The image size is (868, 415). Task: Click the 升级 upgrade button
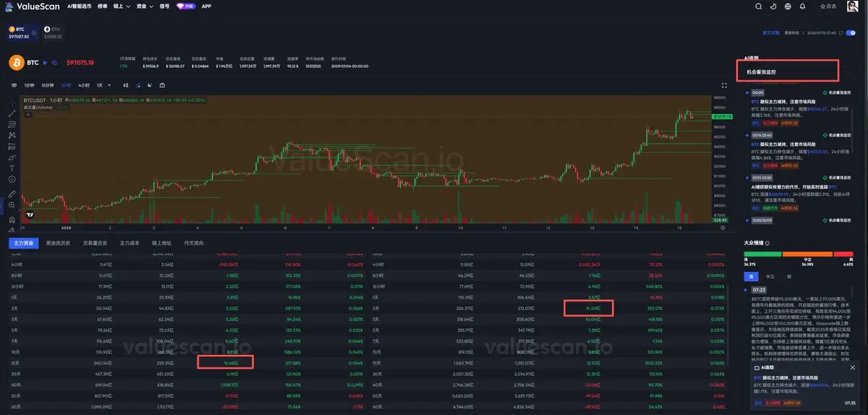click(x=185, y=7)
